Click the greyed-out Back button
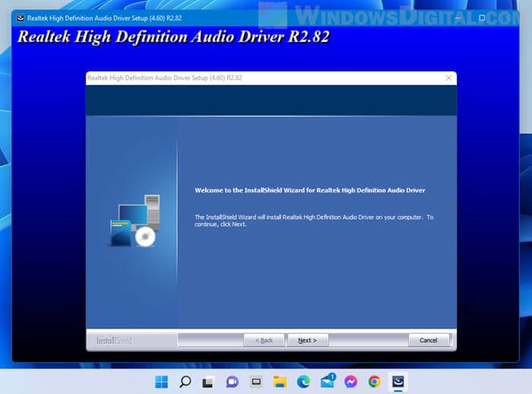This screenshot has width=532, height=394. 264,340
